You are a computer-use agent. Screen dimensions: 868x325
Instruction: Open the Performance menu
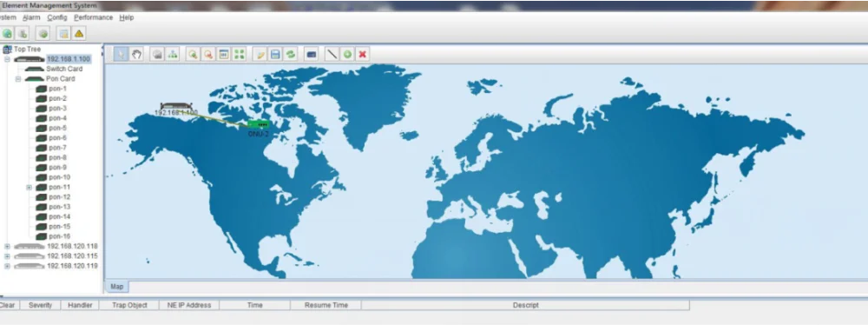[x=94, y=17]
